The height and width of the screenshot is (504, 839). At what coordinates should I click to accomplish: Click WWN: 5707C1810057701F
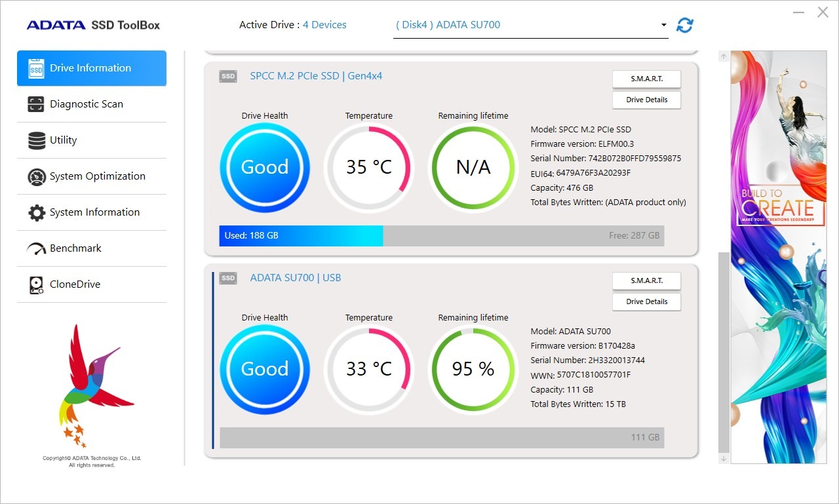pyautogui.click(x=581, y=375)
